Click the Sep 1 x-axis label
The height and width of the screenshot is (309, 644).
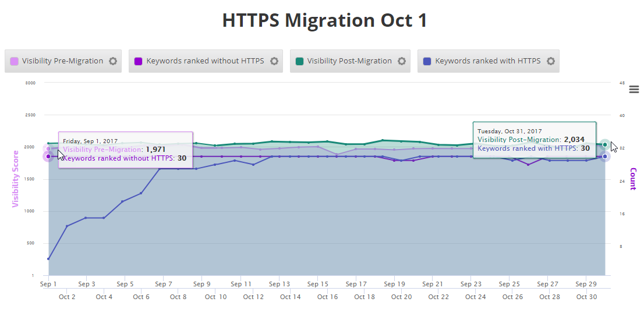[48, 284]
